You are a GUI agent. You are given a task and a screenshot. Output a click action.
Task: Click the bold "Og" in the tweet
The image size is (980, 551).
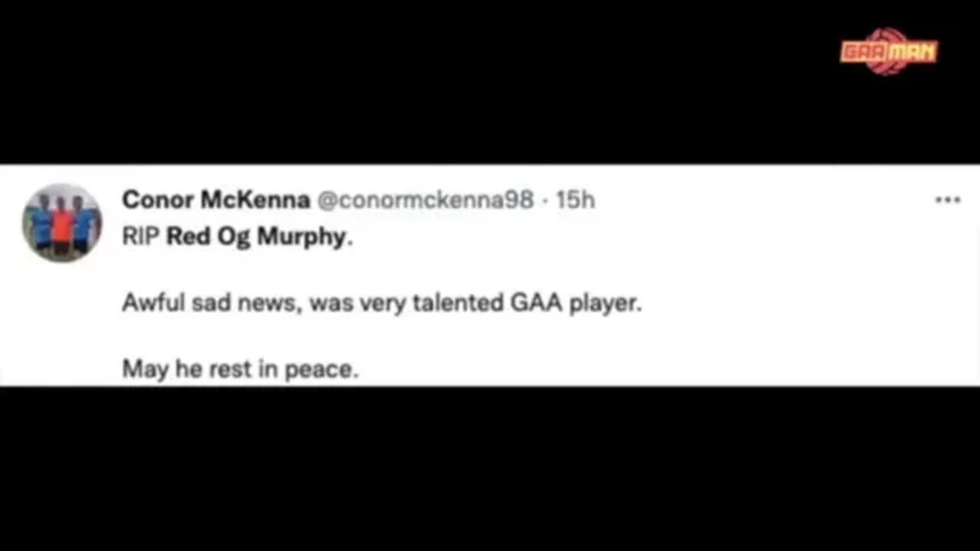click(232, 237)
